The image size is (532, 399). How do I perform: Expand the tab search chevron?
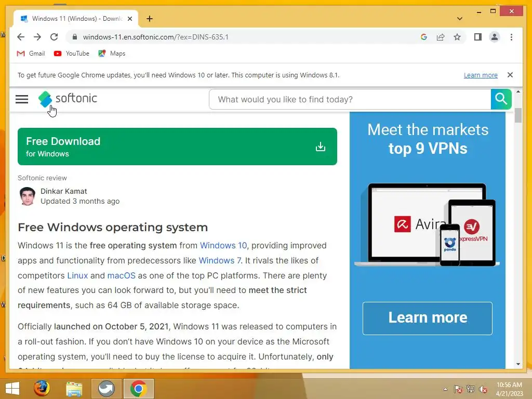click(460, 19)
